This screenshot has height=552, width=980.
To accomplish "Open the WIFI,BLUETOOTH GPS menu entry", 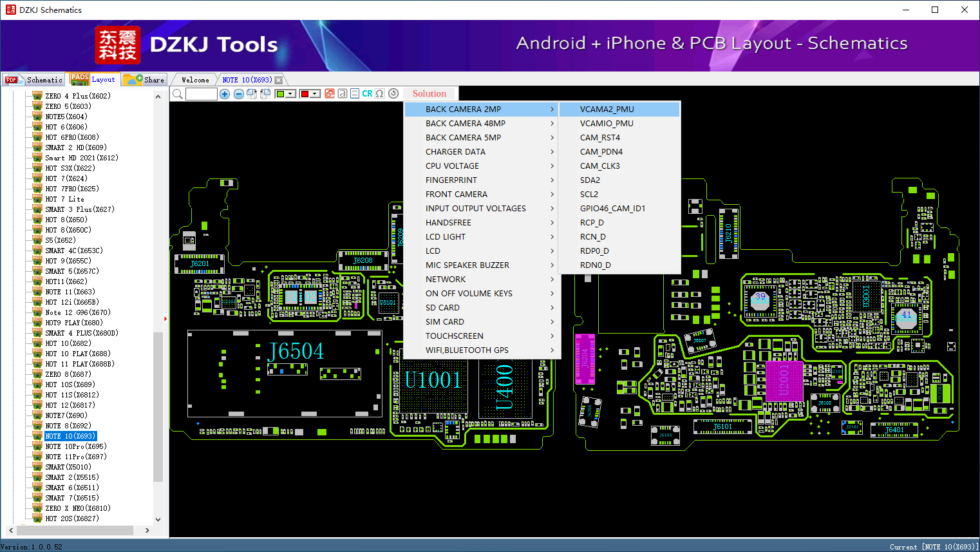I will click(482, 350).
